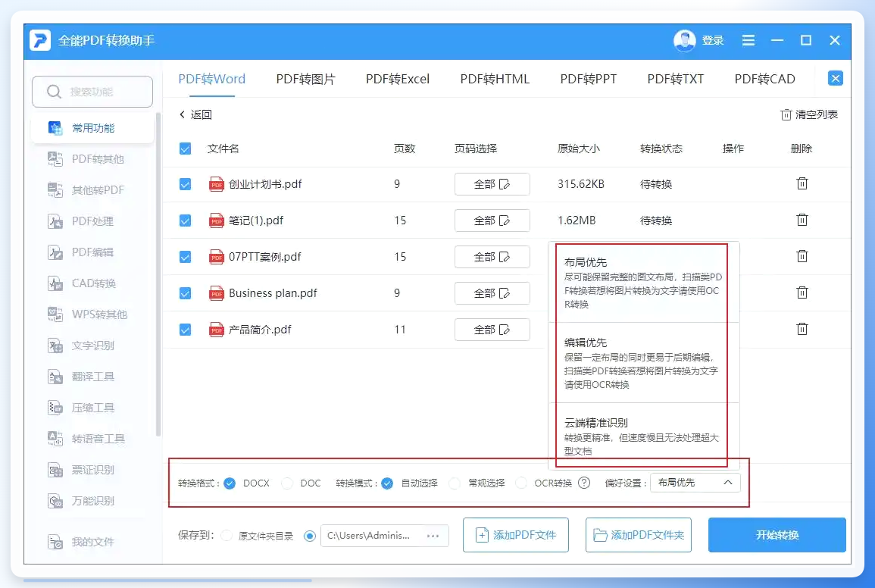
Task: Edit page range for Business plan.pdf
Action: [x=492, y=293]
